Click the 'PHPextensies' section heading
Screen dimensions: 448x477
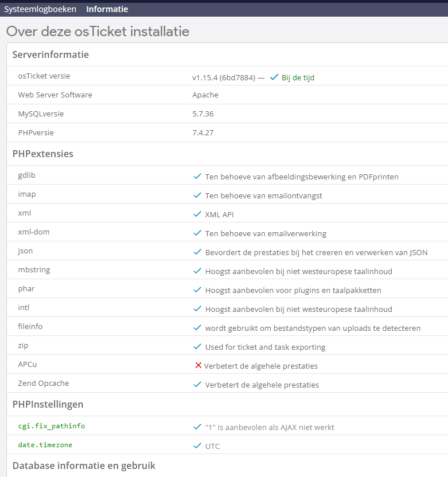coord(43,154)
